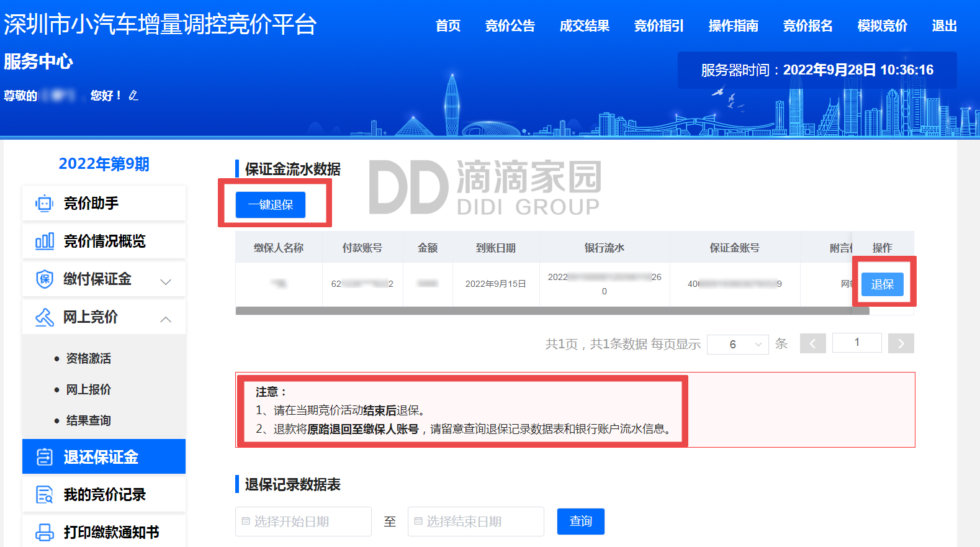Select 竞价情况概览 in sidebar

[104, 241]
